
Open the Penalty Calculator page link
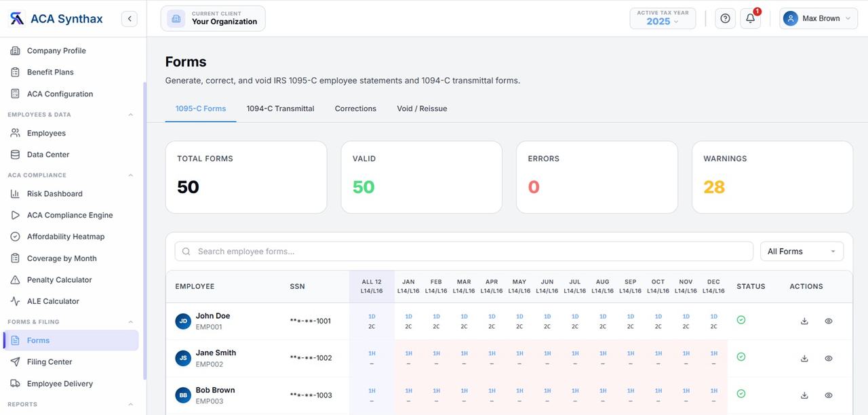(71, 279)
